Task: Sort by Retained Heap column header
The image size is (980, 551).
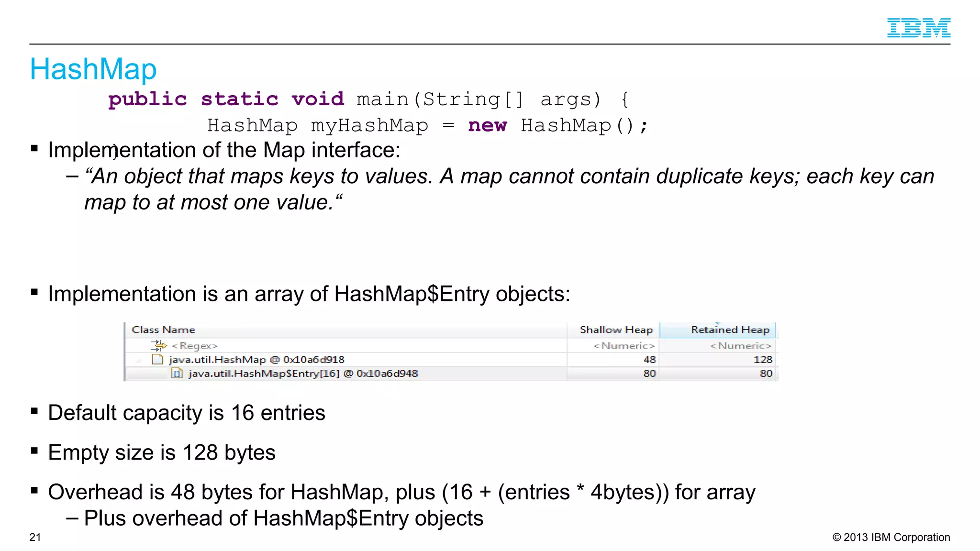Action: click(717, 330)
